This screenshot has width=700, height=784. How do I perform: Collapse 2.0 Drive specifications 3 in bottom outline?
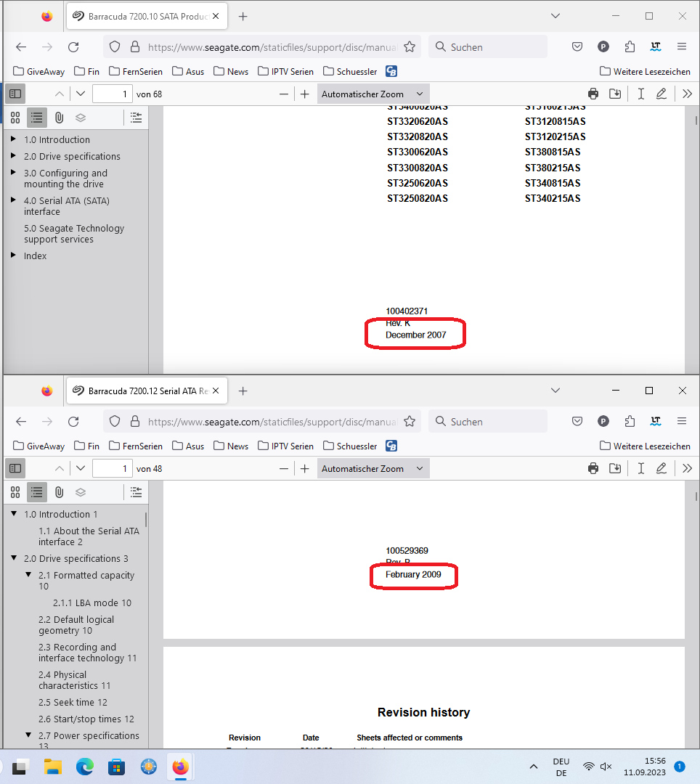click(14, 558)
